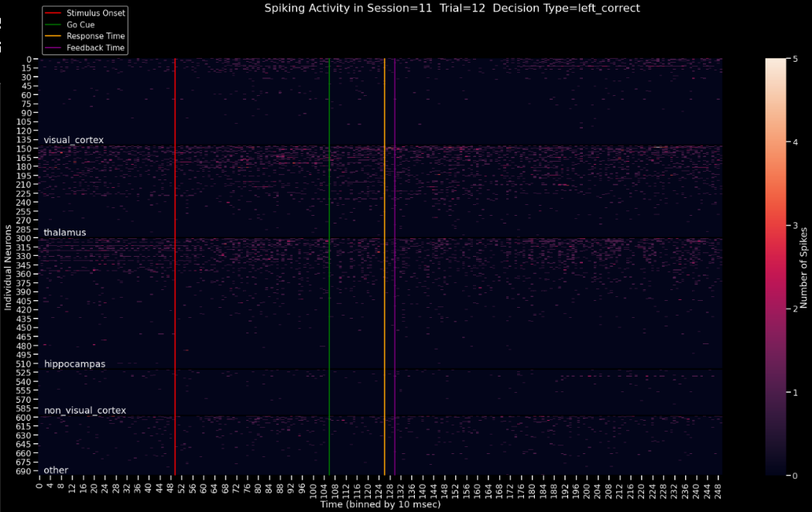Click the red Stimulus Onset vertical line

coord(175,266)
